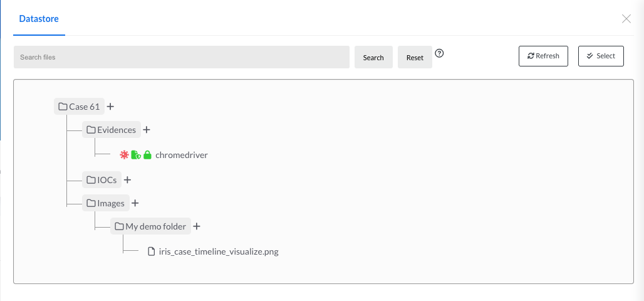Click the red virus icon beside chromedriver
The width and height of the screenshot is (644, 301).
click(x=124, y=155)
